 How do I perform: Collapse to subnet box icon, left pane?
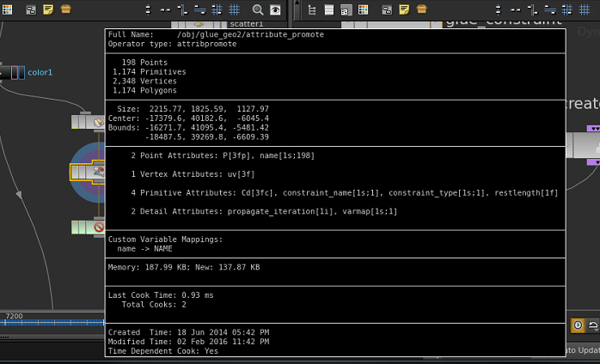[x=66, y=9]
